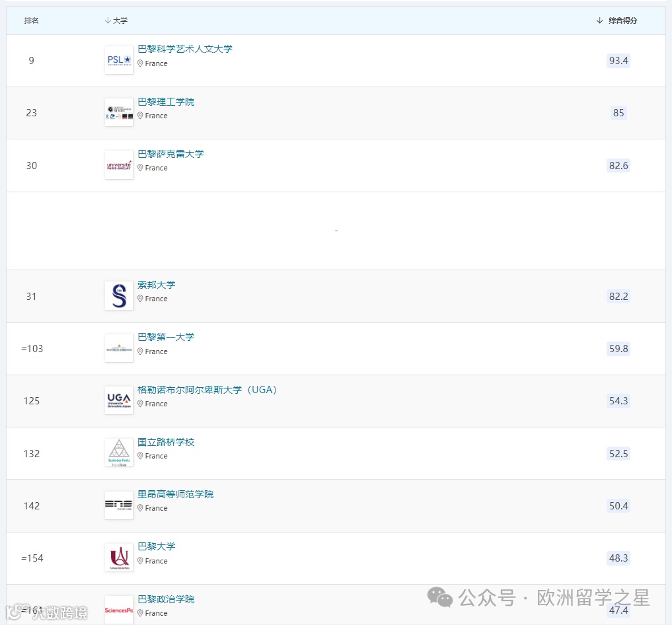Click rank number 9

pos(31,60)
